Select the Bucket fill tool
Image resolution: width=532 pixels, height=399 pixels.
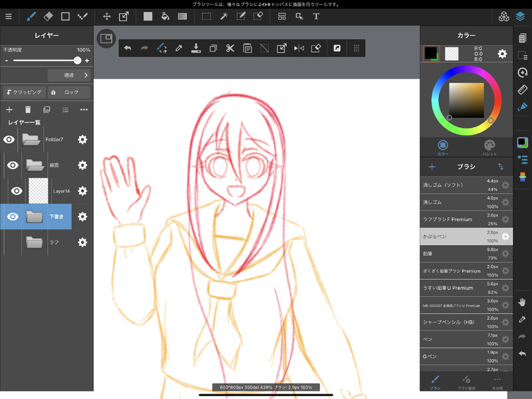[165, 16]
